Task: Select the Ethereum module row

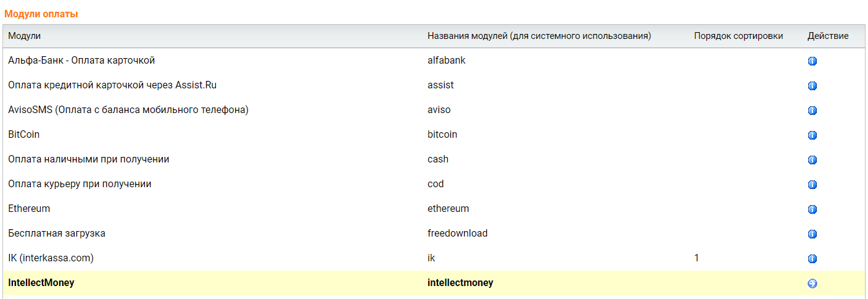Action: [x=29, y=209]
